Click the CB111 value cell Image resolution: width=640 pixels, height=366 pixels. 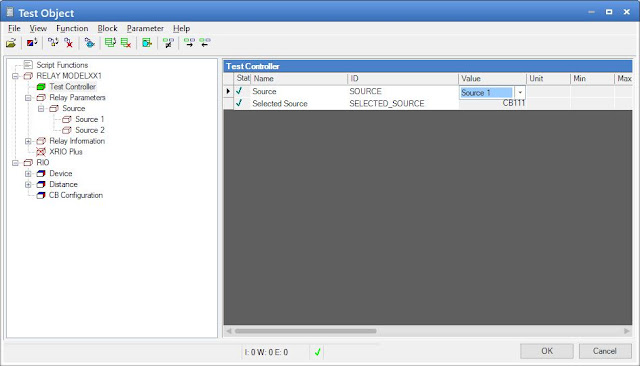[x=492, y=103]
